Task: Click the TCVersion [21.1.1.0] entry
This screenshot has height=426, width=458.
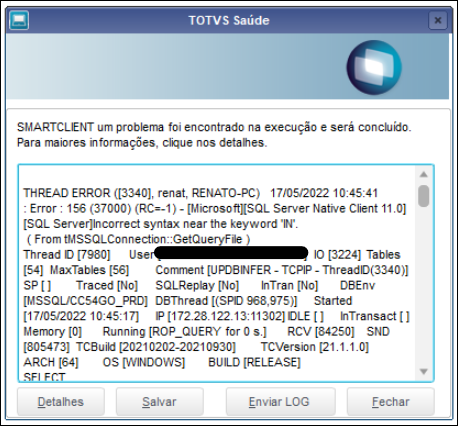Action: pyautogui.click(x=315, y=347)
